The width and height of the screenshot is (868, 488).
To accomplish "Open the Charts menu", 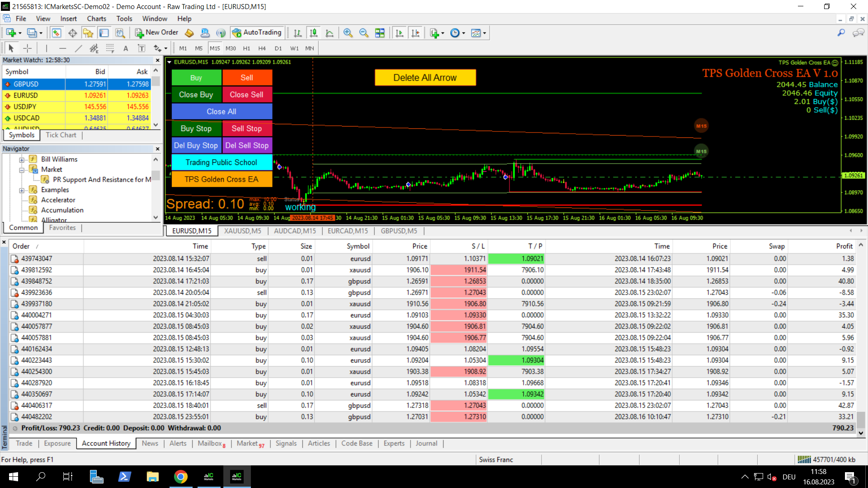I will pos(96,19).
